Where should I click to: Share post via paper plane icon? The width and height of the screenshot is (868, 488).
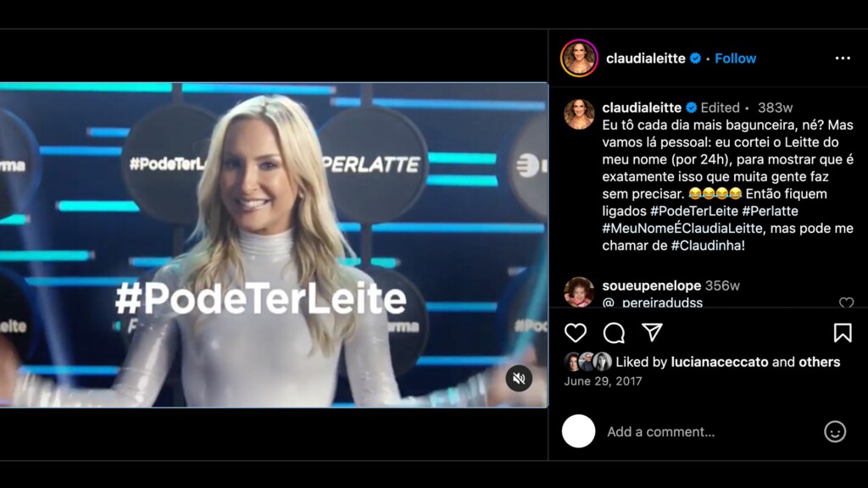[652, 332]
